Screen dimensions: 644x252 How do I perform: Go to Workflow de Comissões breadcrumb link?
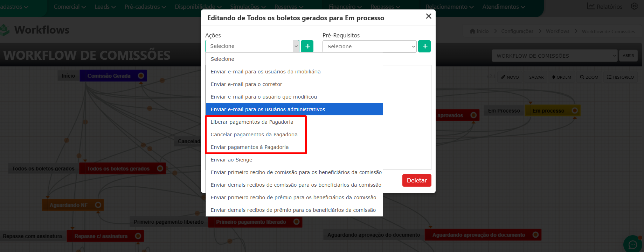[608, 31]
